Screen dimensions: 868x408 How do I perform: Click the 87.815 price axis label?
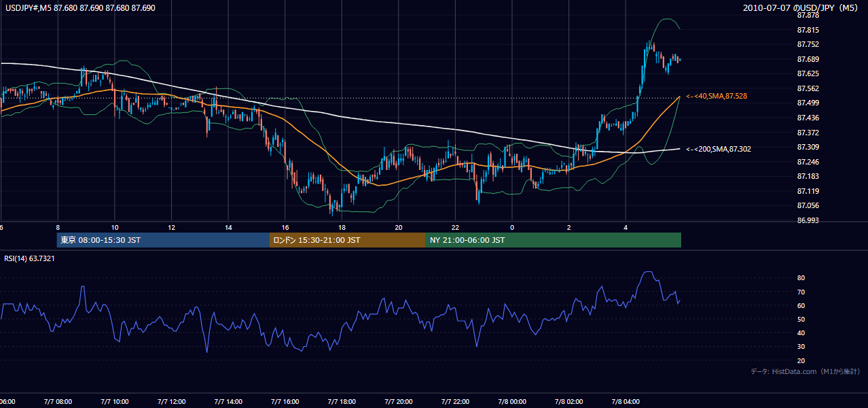click(x=808, y=30)
